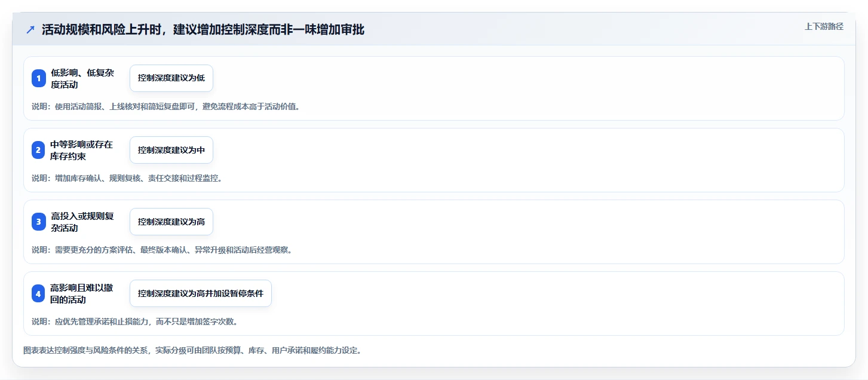Click the note 说明：需要更充分的方案评估、最终版本确认
Viewport: 868px width, 380px height.
(x=162, y=250)
